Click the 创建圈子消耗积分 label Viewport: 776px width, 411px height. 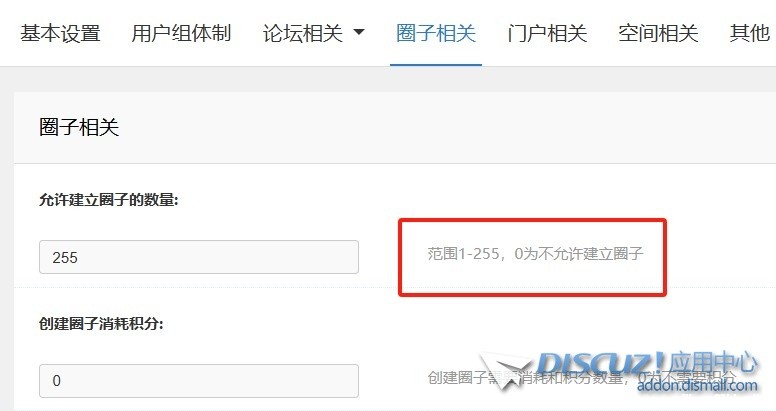pyautogui.click(x=101, y=324)
